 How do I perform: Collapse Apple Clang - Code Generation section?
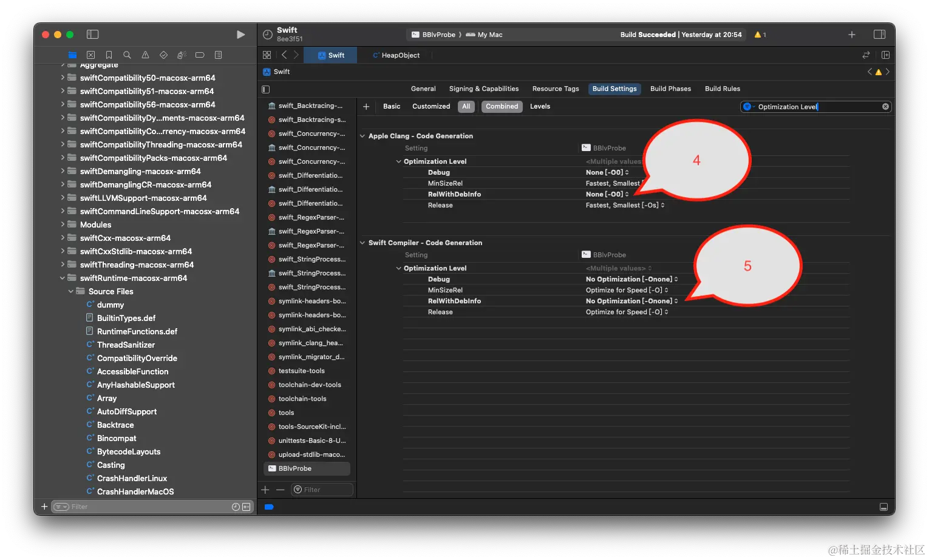click(362, 137)
